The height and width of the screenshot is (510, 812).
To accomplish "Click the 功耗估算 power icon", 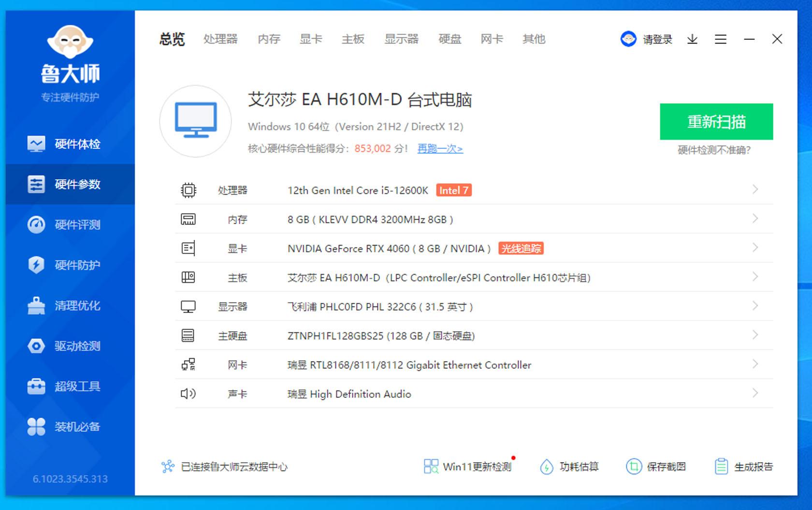I will click(547, 466).
